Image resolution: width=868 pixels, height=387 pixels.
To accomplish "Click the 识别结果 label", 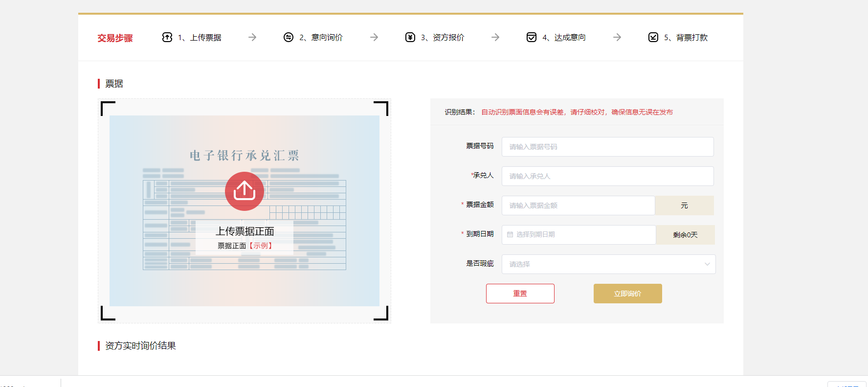I will (x=460, y=112).
